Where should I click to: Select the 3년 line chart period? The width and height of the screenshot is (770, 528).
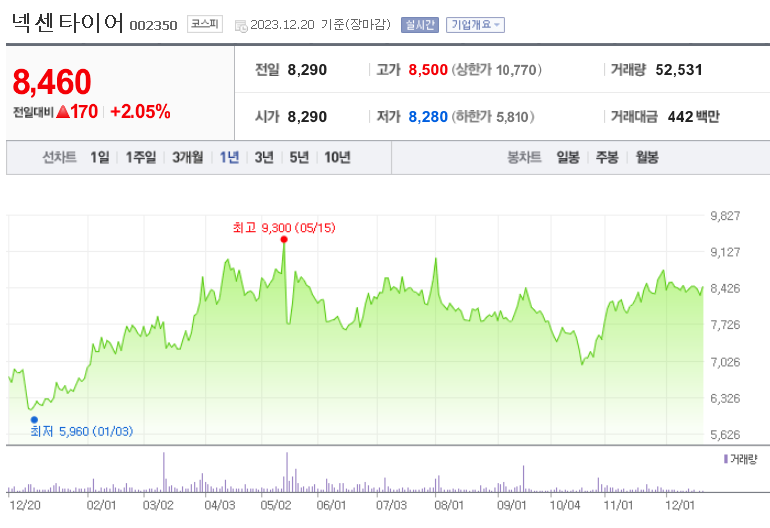pos(264,157)
